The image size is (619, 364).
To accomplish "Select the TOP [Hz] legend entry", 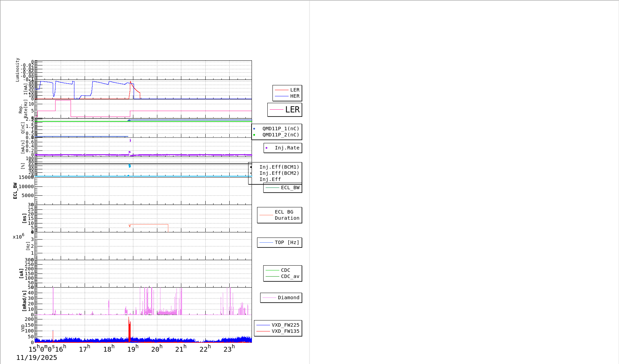I will (287, 243).
